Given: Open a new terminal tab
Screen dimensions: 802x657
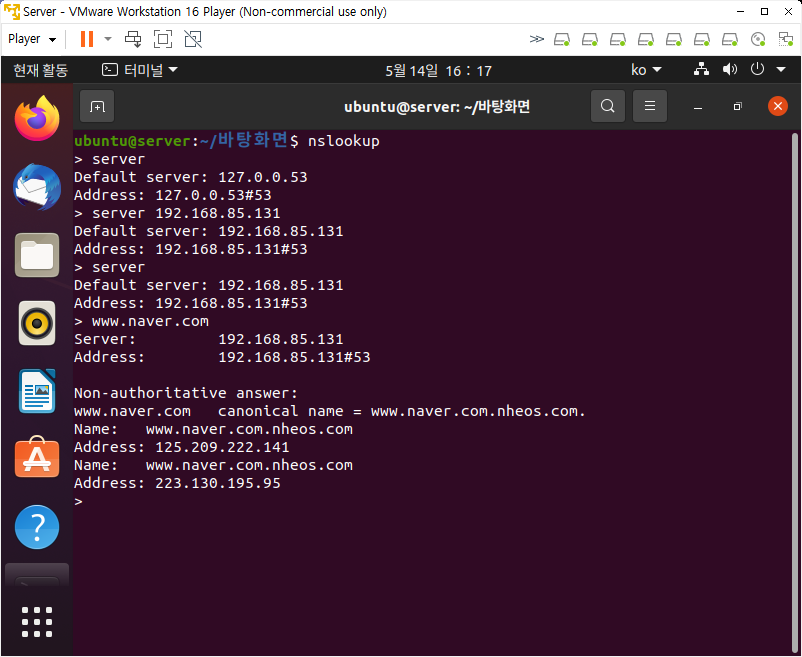Looking at the screenshot, I should [97, 106].
